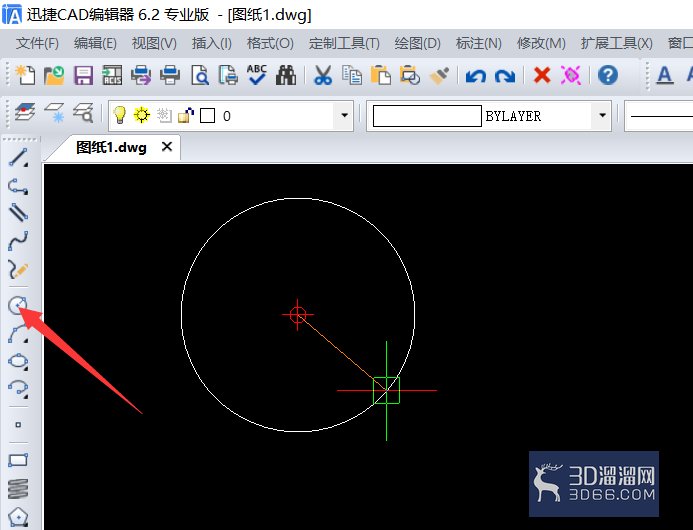Click the BYLAYER color preview box
This screenshot has height=530, width=693.
pos(427,116)
